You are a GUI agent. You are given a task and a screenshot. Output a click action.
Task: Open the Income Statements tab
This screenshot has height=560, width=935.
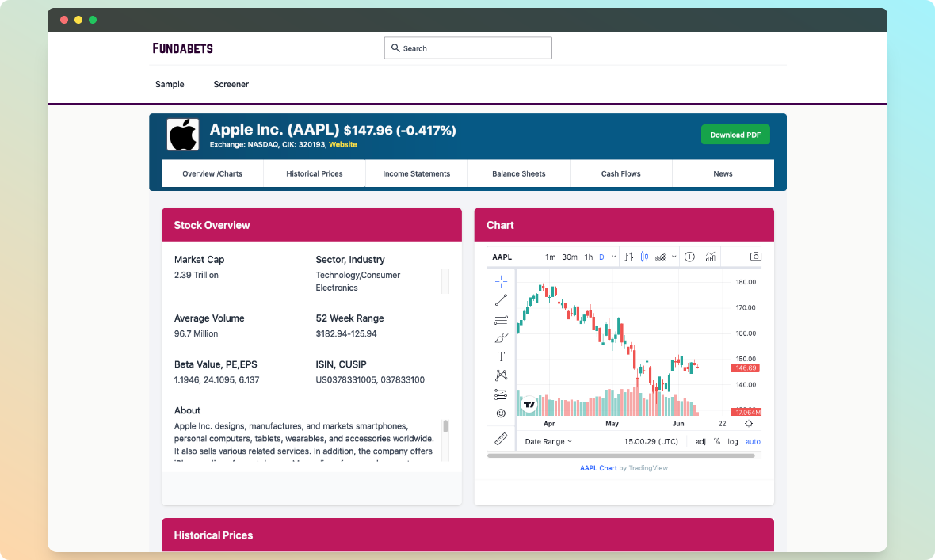[x=416, y=173]
